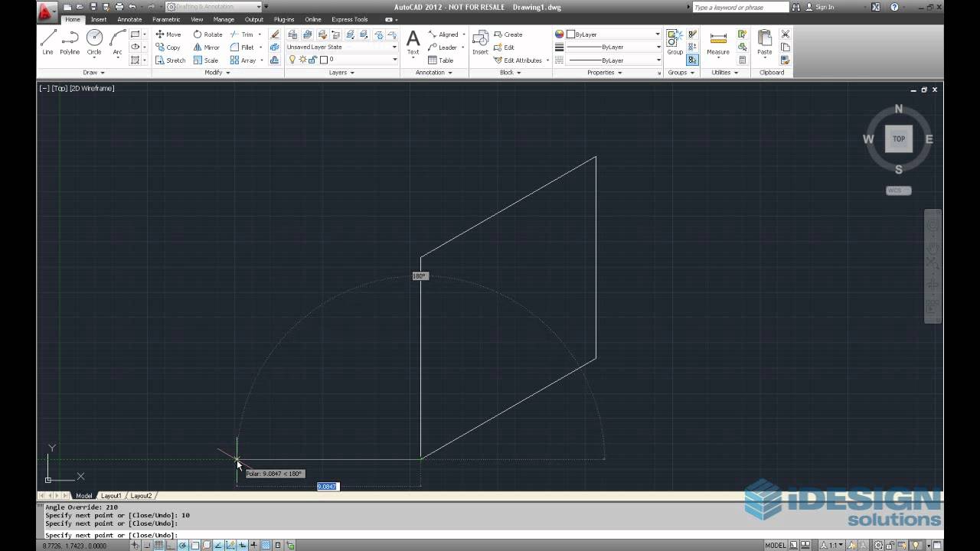Toggle Polar tracking in status bar
This screenshot has height=551, width=980.
tap(183, 546)
